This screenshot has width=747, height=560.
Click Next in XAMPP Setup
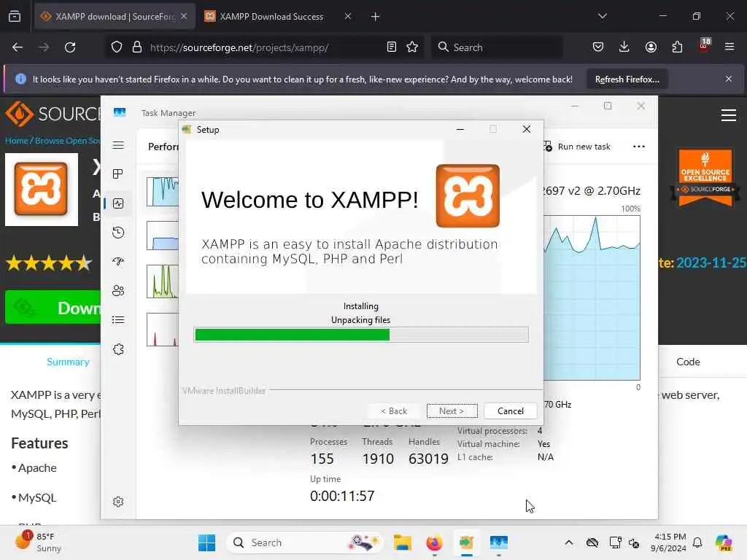(x=452, y=411)
